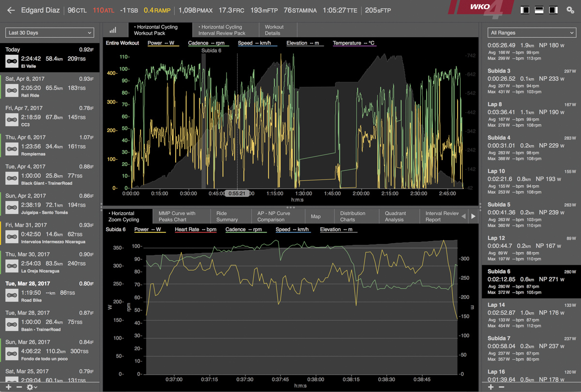Select the Lap 10 range
Viewport: 581px width, 392px height.
[532, 181]
